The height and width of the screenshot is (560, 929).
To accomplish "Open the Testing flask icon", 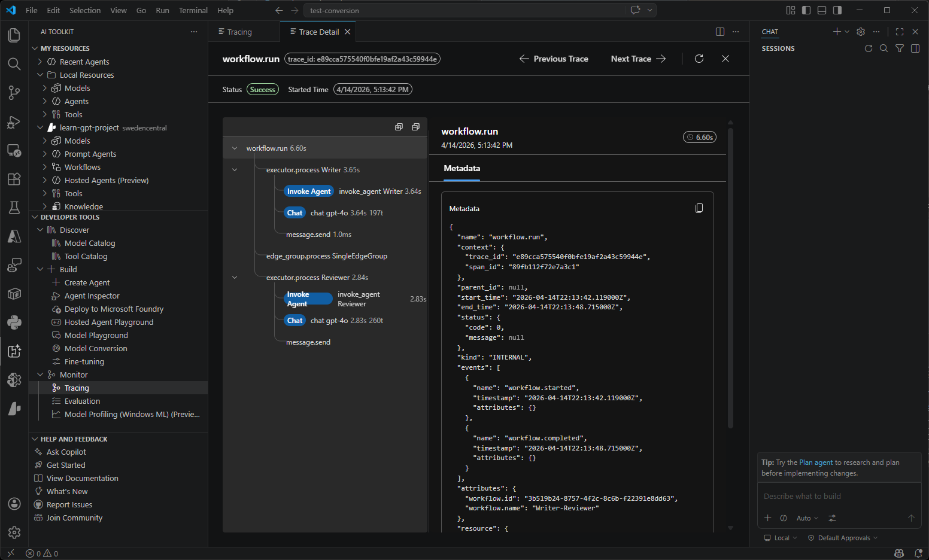I will tap(14, 208).
